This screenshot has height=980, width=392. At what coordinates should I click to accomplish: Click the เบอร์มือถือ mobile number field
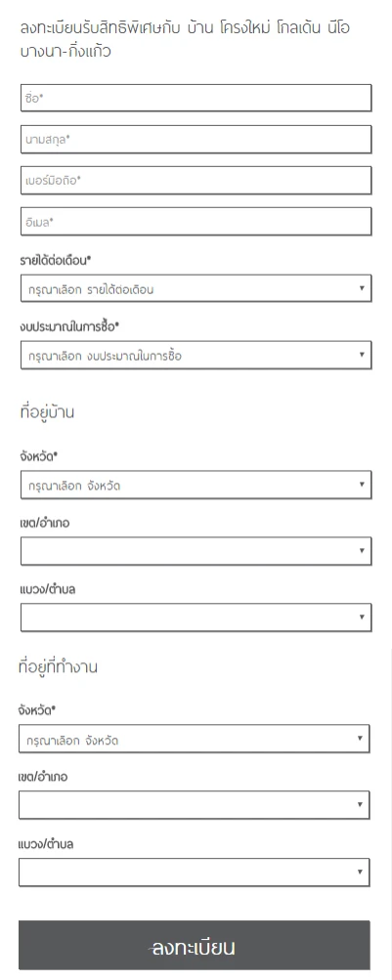click(196, 181)
